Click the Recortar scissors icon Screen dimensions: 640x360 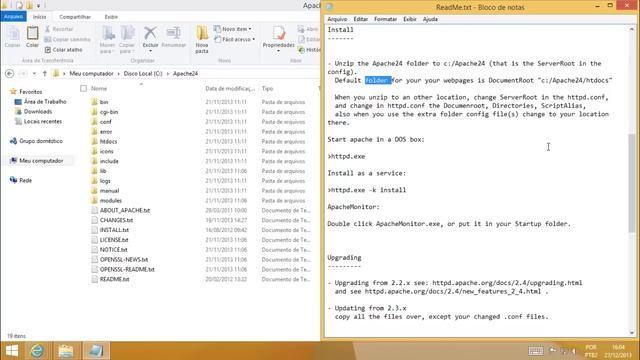click(47, 29)
